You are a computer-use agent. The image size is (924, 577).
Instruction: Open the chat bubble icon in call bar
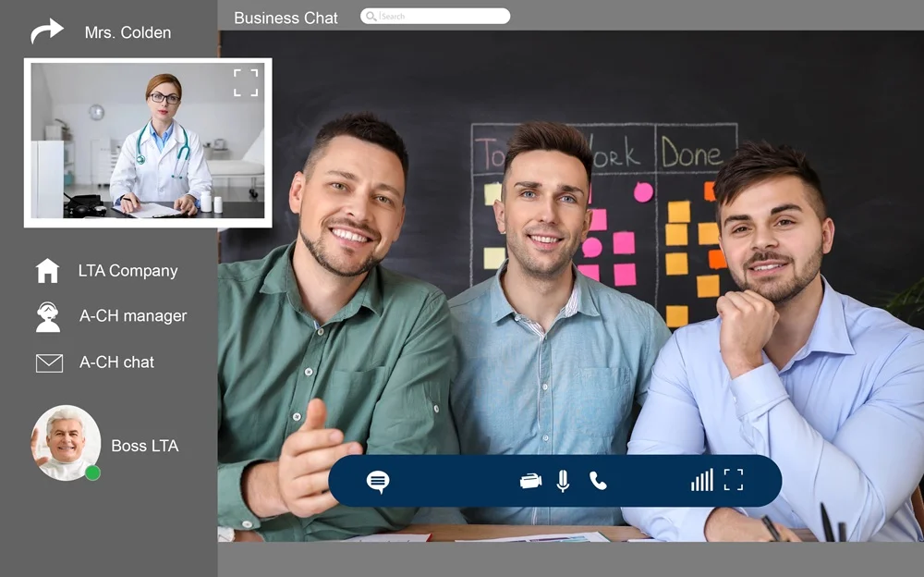(378, 482)
